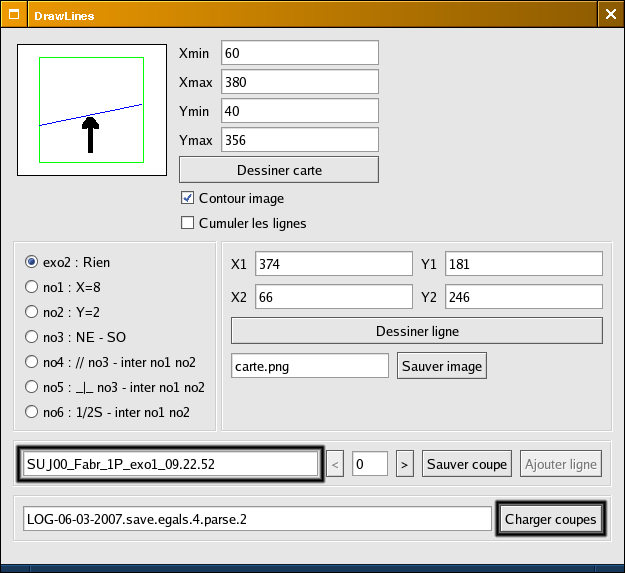The height and width of the screenshot is (573, 625).
Task: Check the Cumuler les lignes option
Action: pos(187,223)
